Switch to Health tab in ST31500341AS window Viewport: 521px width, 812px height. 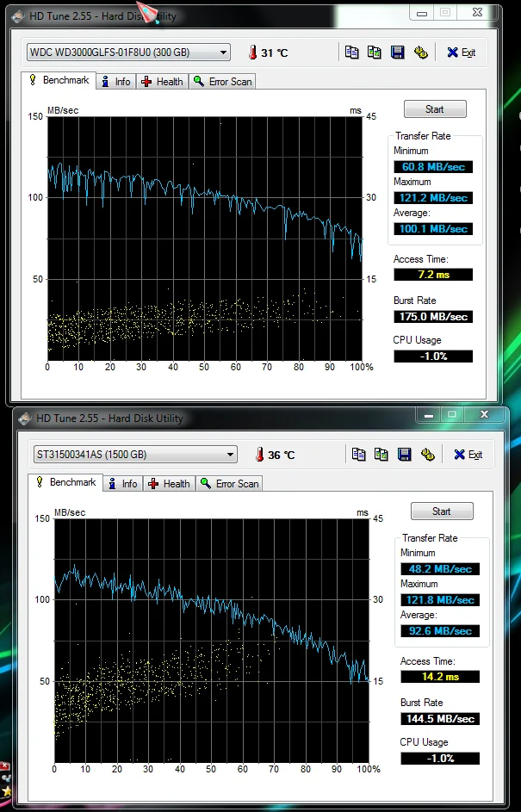click(x=170, y=483)
